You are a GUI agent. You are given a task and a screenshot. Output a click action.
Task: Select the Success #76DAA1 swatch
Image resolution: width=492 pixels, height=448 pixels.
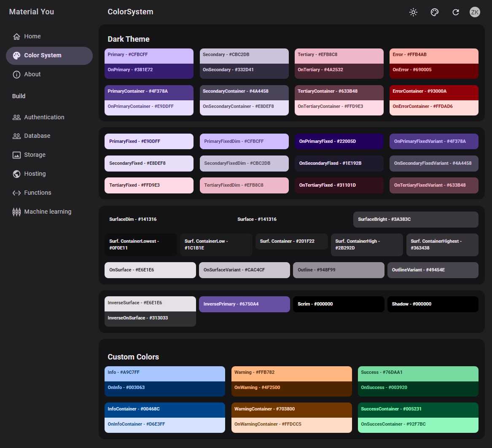418,374
